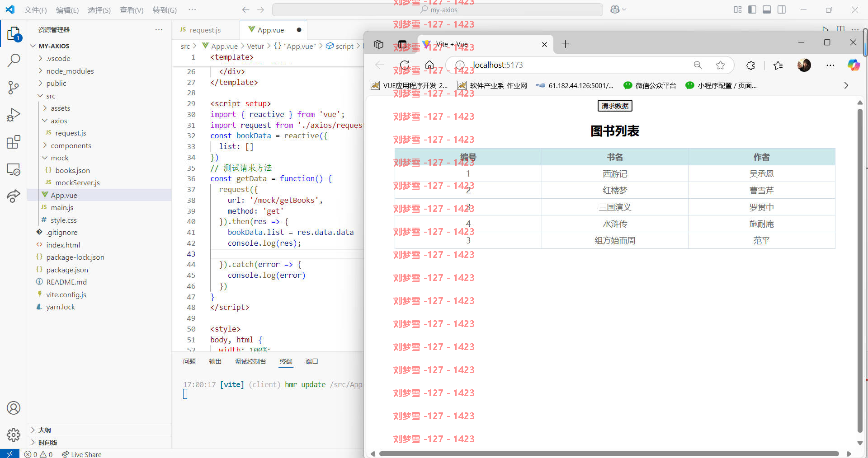868x458 pixels.
Task: Collapse the mock folder
Action: tap(45, 158)
